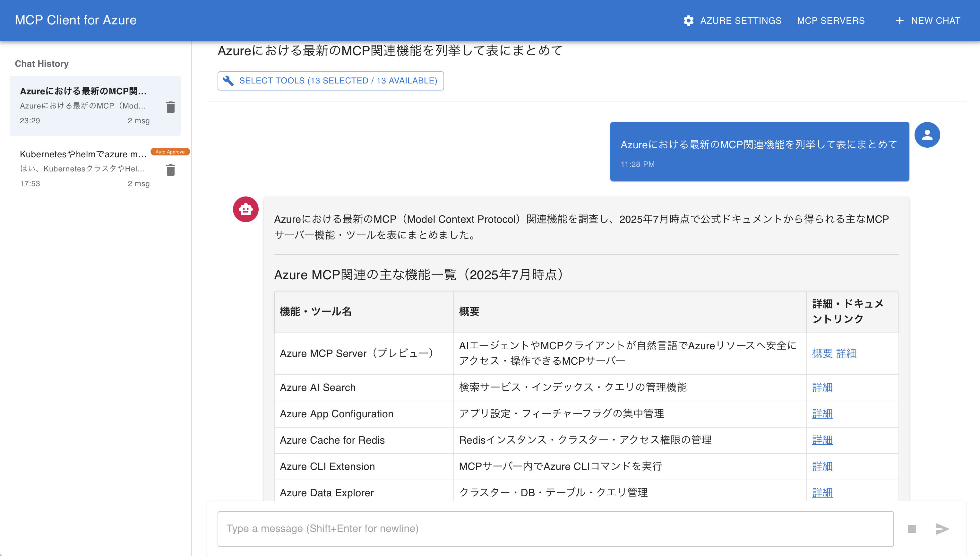Open settings via the gear icon
The image size is (980, 556).
coord(689,21)
